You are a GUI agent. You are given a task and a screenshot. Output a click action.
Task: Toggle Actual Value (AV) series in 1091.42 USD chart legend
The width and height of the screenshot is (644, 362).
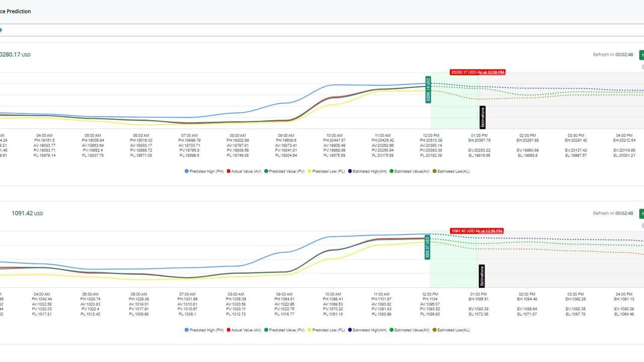pyautogui.click(x=244, y=330)
